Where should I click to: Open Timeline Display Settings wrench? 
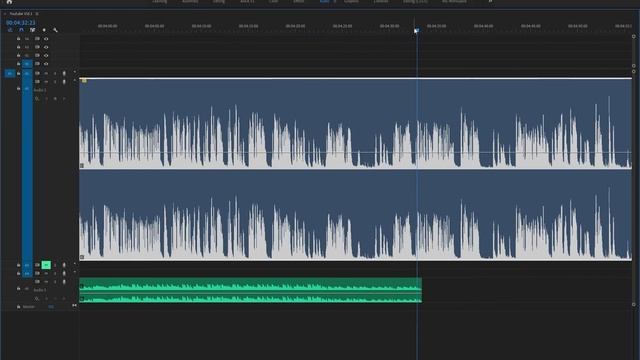pyautogui.click(x=56, y=30)
